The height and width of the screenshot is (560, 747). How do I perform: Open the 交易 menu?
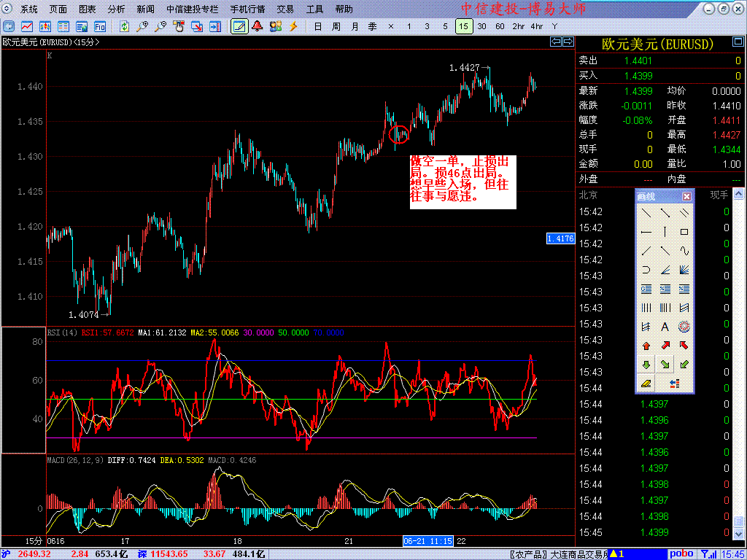click(285, 9)
